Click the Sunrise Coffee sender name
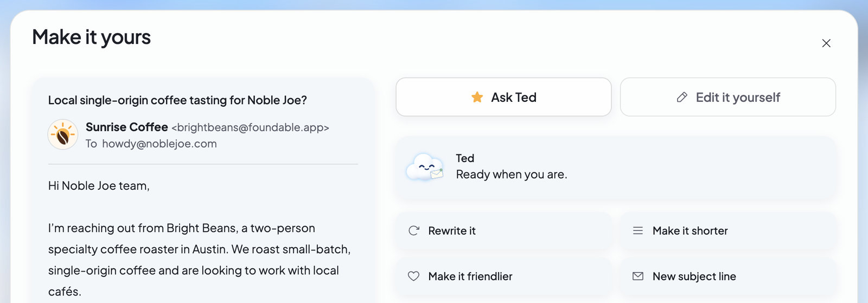 [x=127, y=127]
